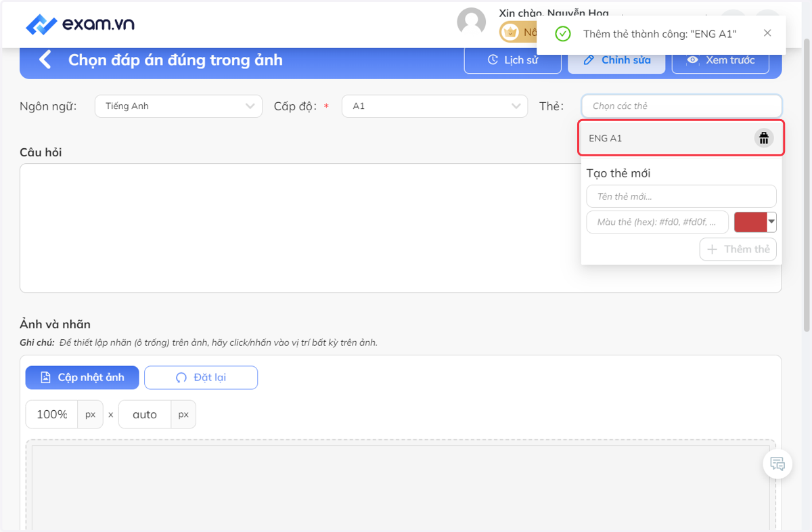Viewport: 812px width, 532px height.
Task: Click the exam.vn logo
Action: (x=80, y=24)
